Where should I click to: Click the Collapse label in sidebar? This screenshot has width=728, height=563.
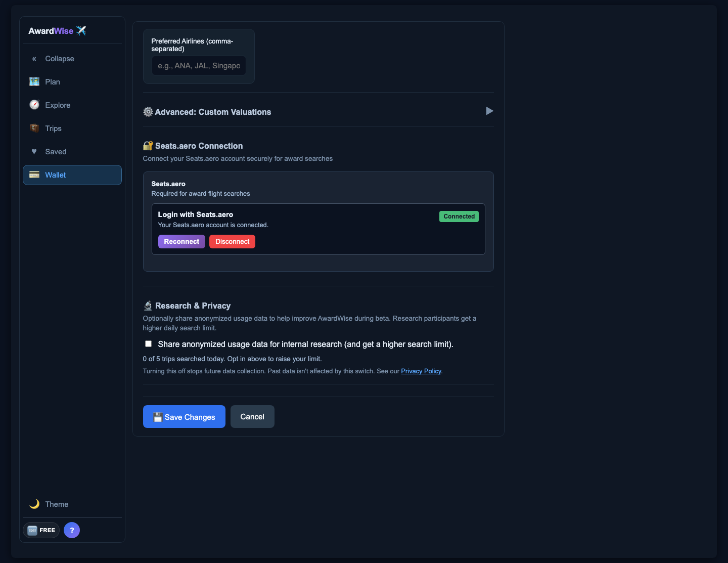point(60,59)
